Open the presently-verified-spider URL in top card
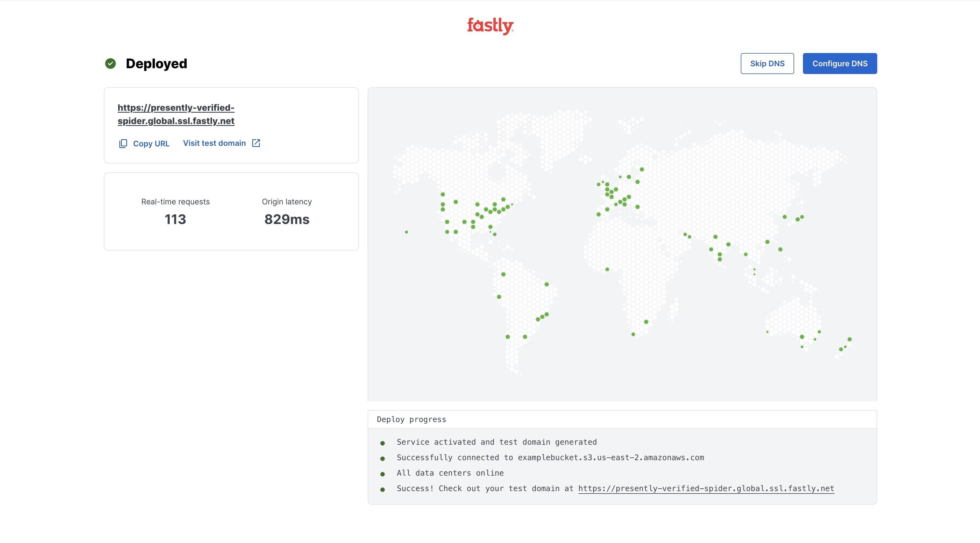Screen dimensions: 980x543 [x=176, y=114]
